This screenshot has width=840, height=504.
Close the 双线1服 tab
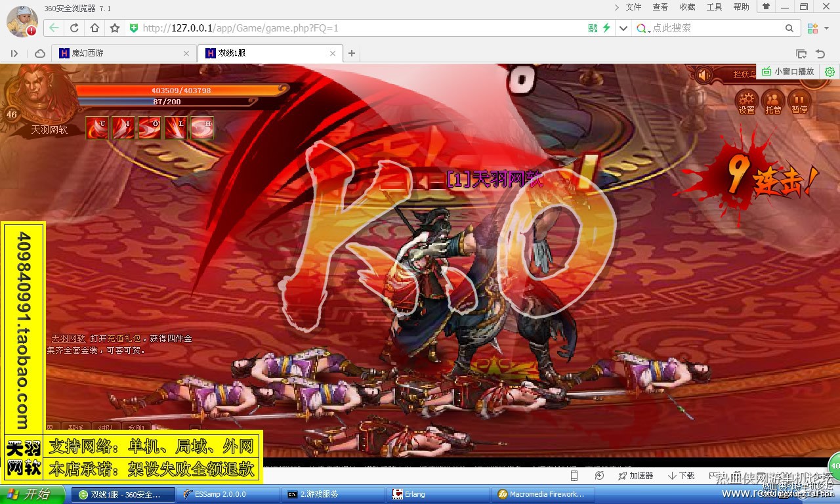[333, 53]
